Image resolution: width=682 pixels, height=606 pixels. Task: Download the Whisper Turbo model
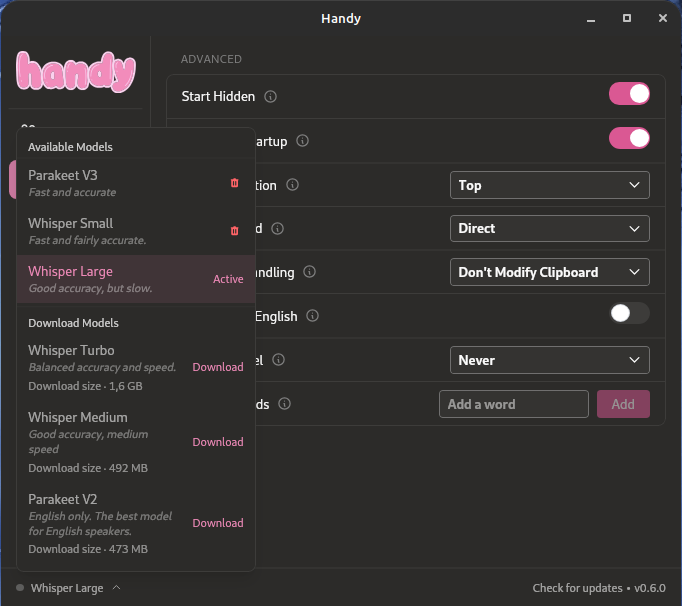[218, 367]
